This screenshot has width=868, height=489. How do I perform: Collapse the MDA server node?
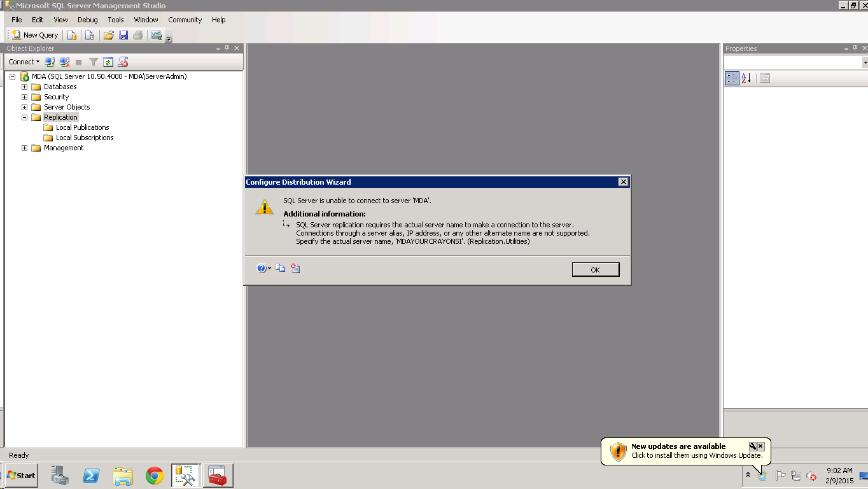click(x=12, y=76)
